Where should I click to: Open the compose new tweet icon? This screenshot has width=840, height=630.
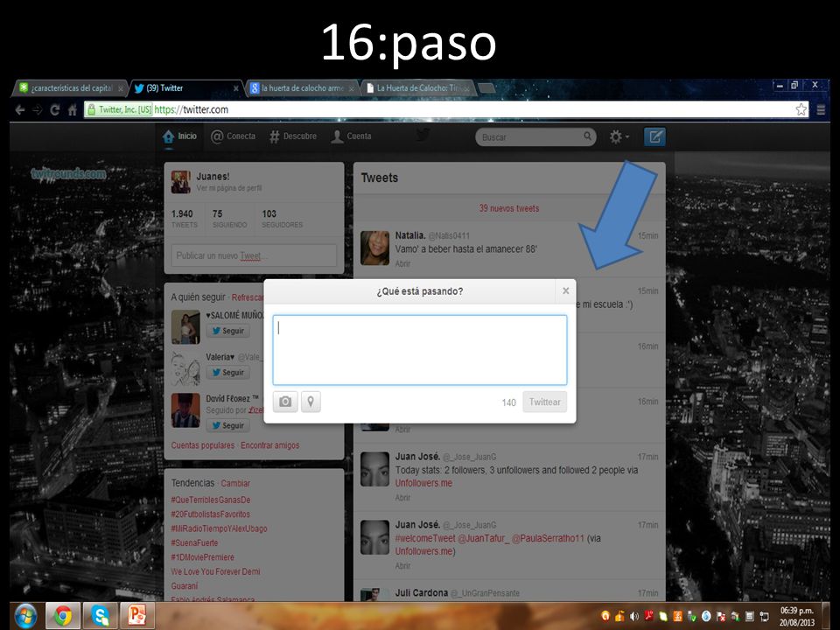point(654,137)
